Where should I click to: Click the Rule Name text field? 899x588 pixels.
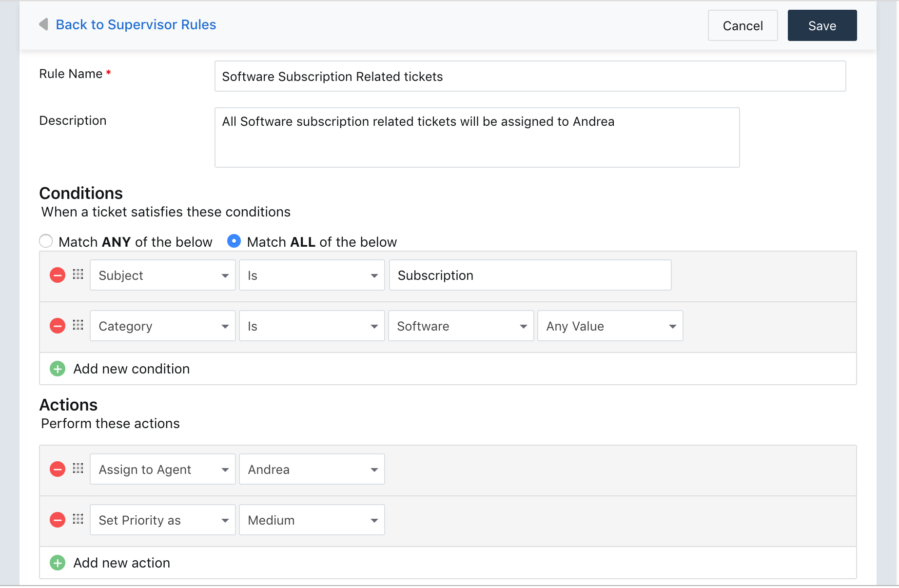click(x=530, y=76)
